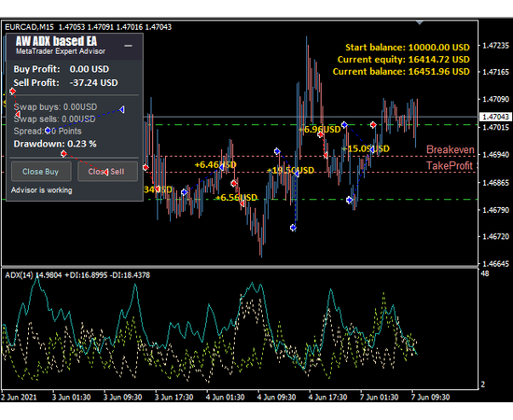This screenshot has height=420, width=513.
Task: Click the blue buy trade marker at chart low
Action: pos(294,228)
